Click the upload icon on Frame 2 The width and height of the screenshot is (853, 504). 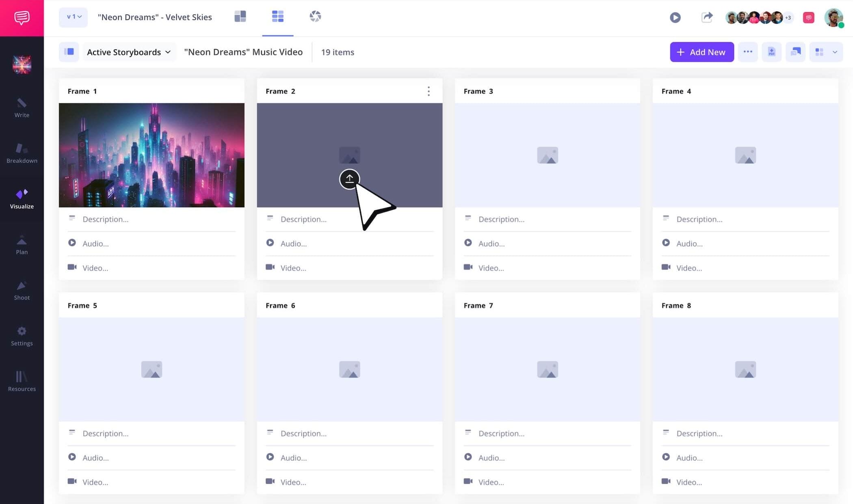[349, 179]
